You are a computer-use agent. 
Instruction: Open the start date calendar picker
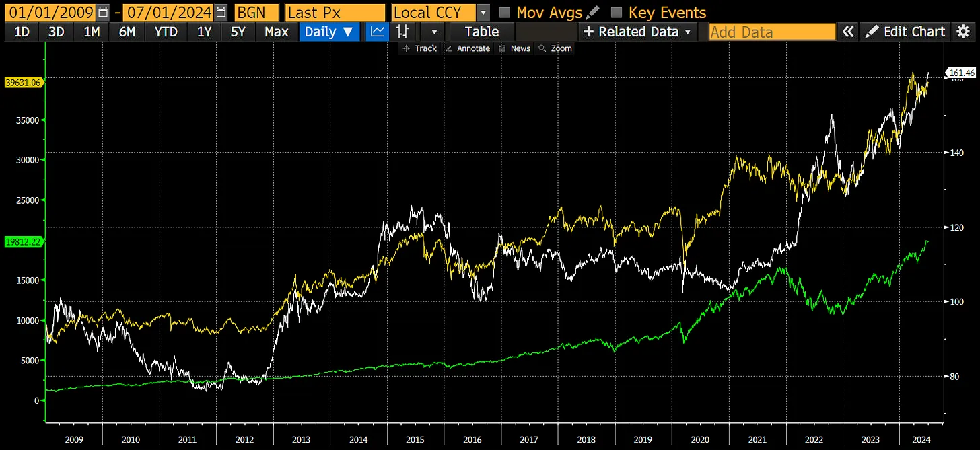(x=102, y=12)
